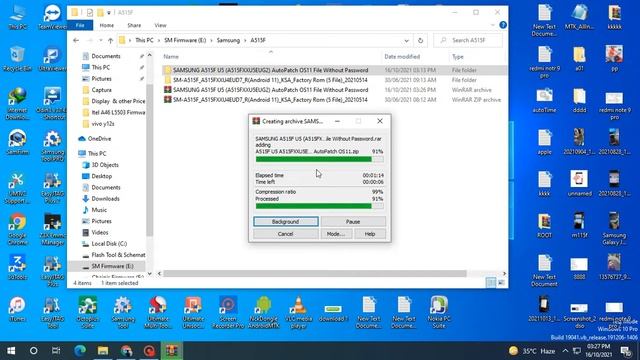
Task: Open the notification center icon
Action: coord(626,351)
